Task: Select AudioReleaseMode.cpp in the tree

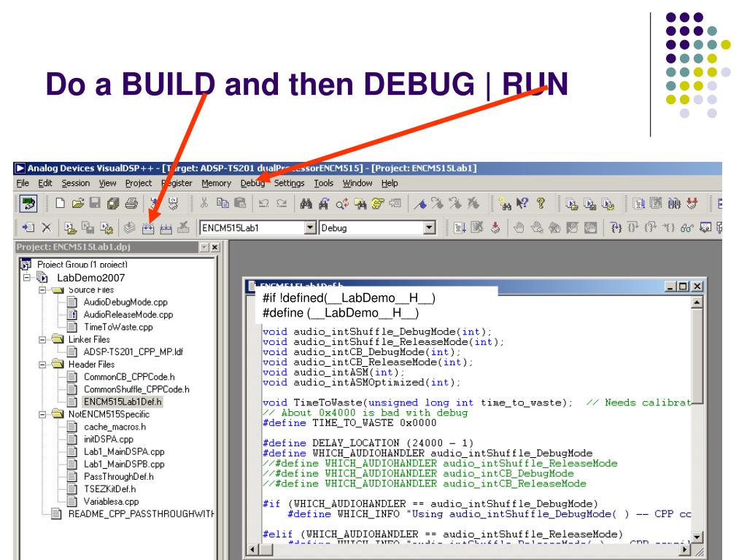Action: coord(128,315)
